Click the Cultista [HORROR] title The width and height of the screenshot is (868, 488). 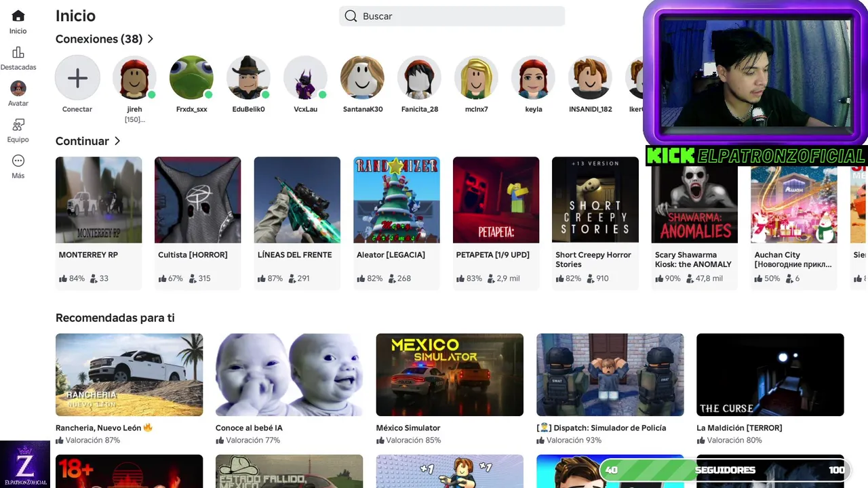click(x=193, y=255)
